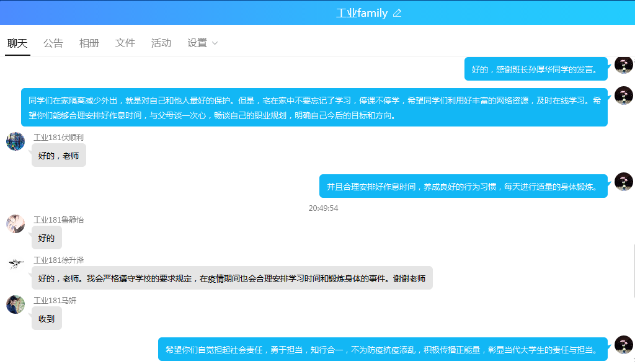This screenshot has width=635, height=364.
Task: Click the chat vertical scrollbar thumb
Action: [633, 271]
